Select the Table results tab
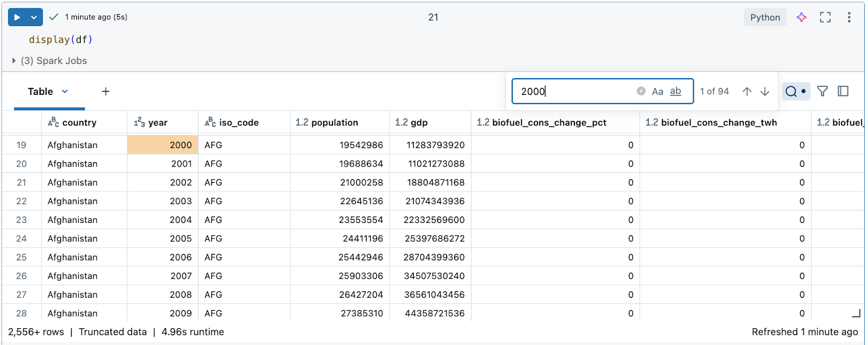 [41, 92]
